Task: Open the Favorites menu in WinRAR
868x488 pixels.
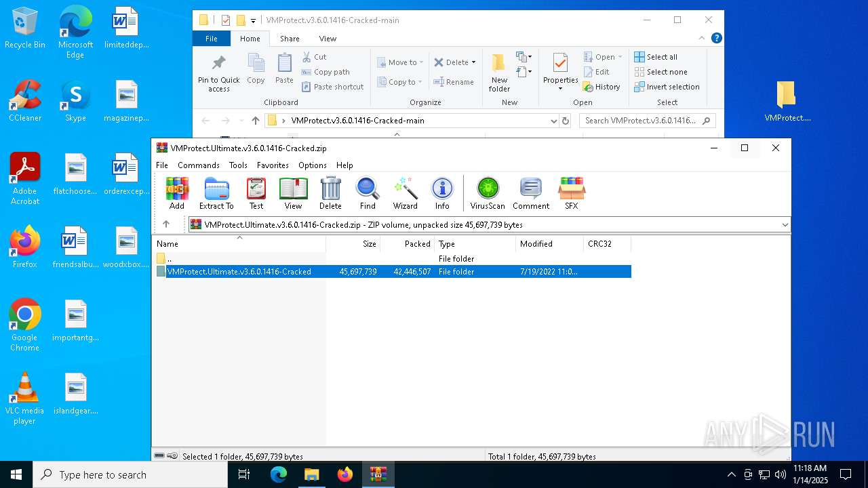Action: click(273, 165)
